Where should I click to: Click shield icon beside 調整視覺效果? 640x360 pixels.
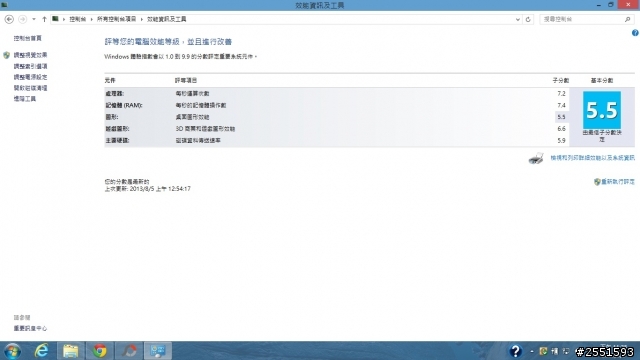pyautogui.click(x=6, y=55)
